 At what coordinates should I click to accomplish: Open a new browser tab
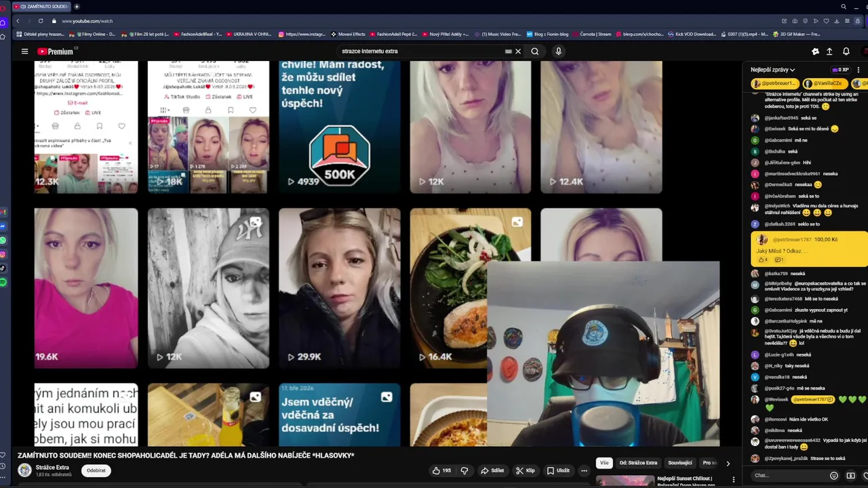[76, 6]
